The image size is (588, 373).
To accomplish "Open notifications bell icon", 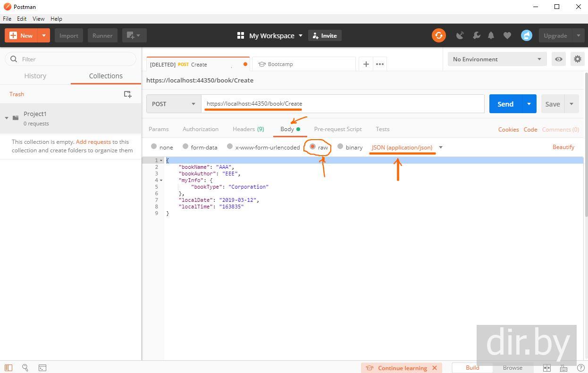I will [x=491, y=35].
